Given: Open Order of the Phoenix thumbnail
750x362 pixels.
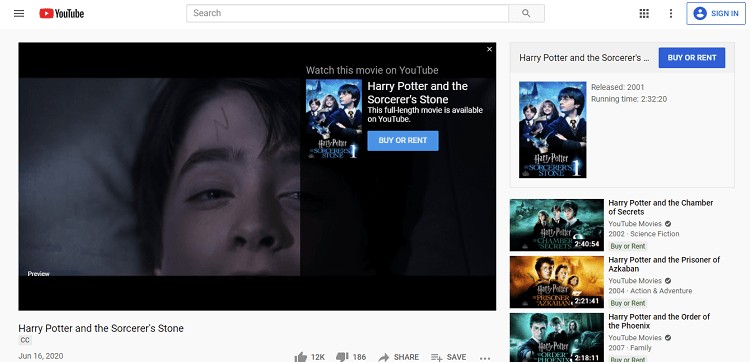Looking at the screenshot, I should click(557, 338).
